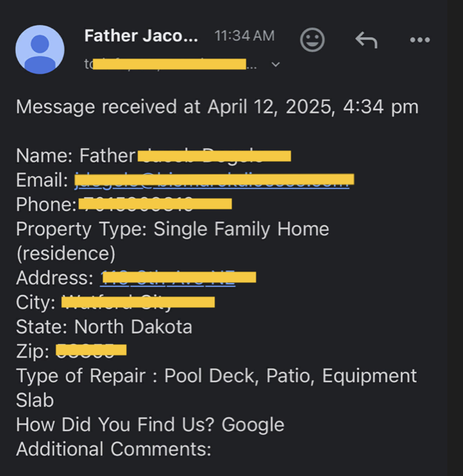Tap the "How Did You Find Us? Google" line
Screen dimensions: 463x476
[150, 425]
